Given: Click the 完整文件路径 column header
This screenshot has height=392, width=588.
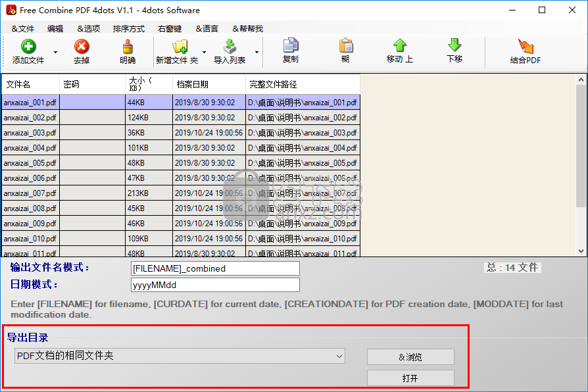Looking at the screenshot, I should (x=303, y=84).
